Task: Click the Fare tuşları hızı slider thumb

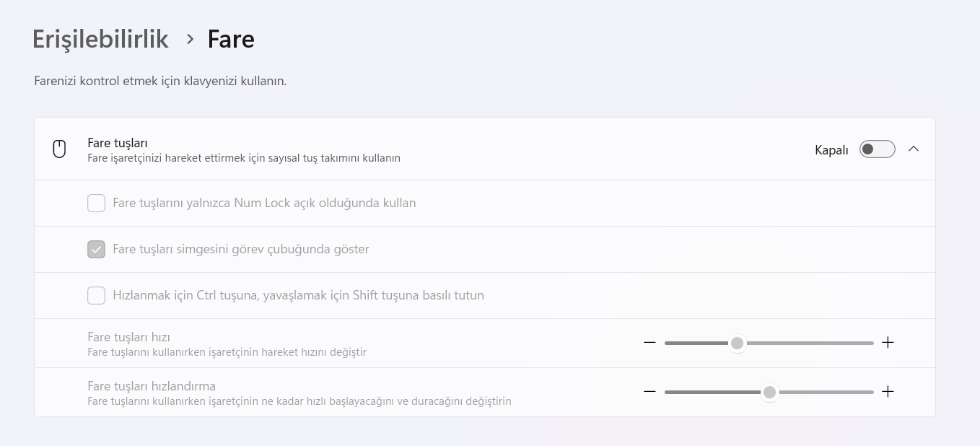Action: coord(737,343)
